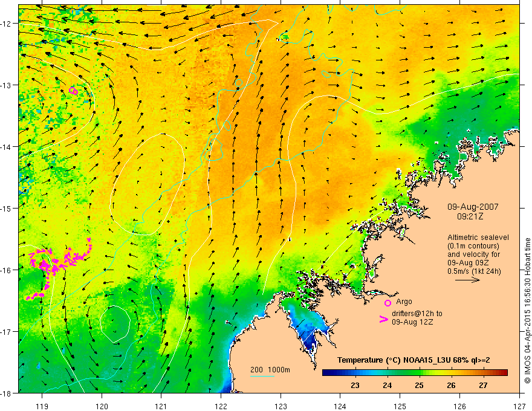Click the longitude axis label 123

tap(281, 406)
